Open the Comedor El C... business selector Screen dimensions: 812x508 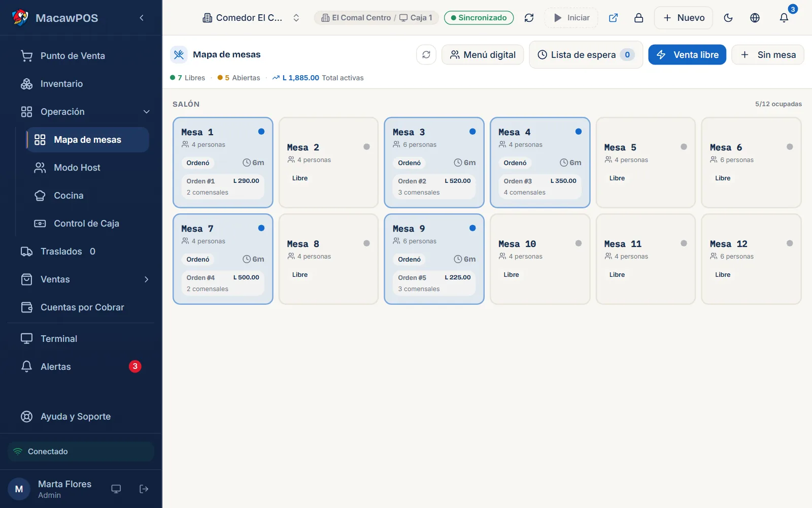click(x=251, y=18)
